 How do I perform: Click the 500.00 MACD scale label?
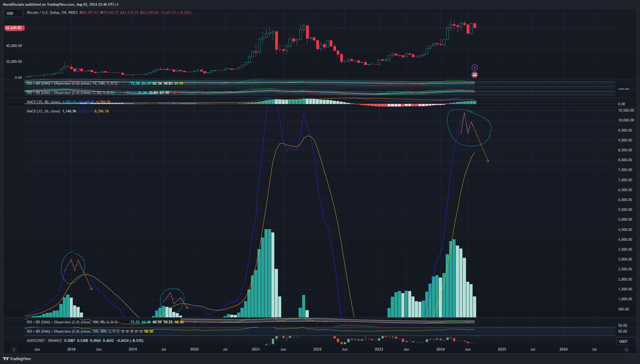624,309
